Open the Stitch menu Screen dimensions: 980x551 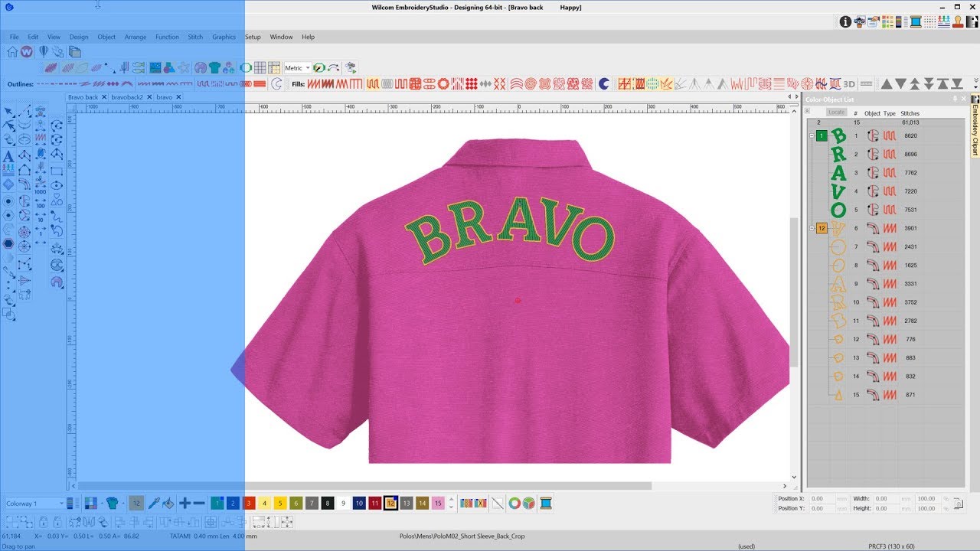click(x=195, y=37)
